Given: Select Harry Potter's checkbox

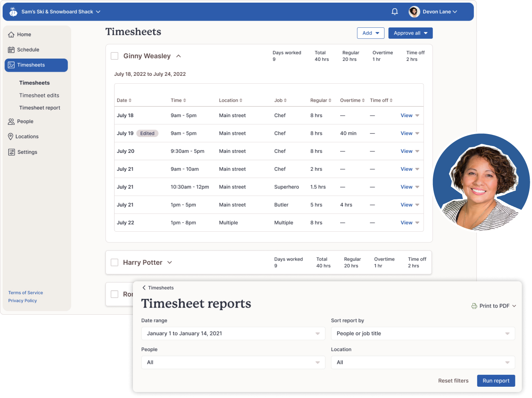Looking at the screenshot, I should tap(115, 262).
